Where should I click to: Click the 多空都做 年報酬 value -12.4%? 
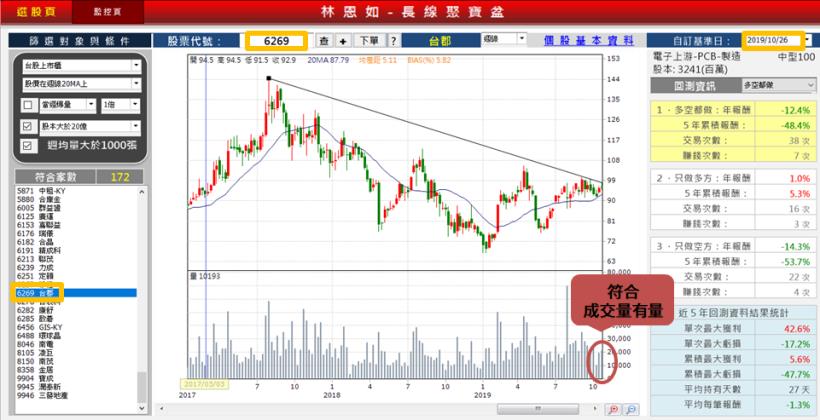click(796, 110)
